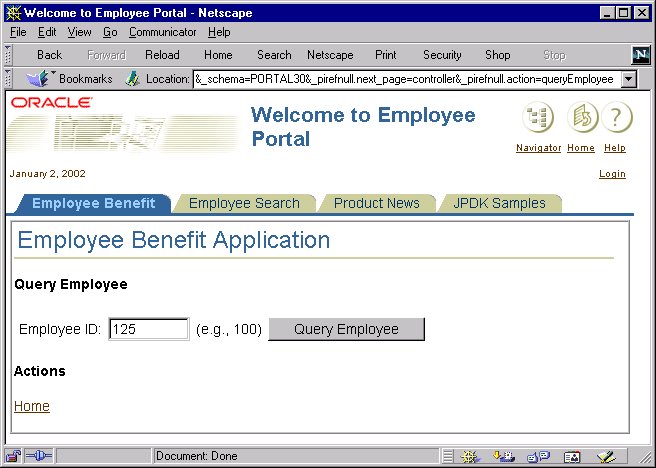This screenshot has width=656, height=468.
Task: Open the Communicator menu
Action: [x=162, y=32]
